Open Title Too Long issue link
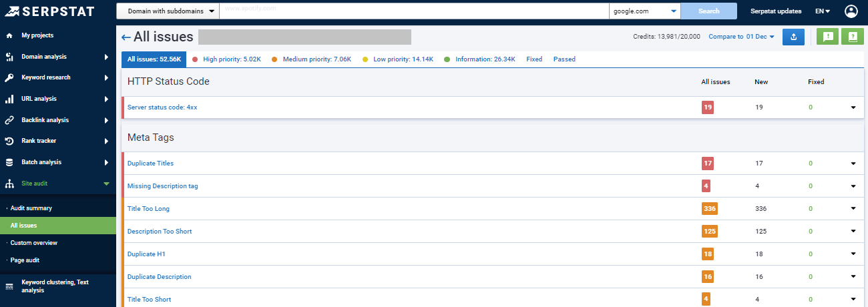The height and width of the screenshot is (307, 868). click(148, 209)
